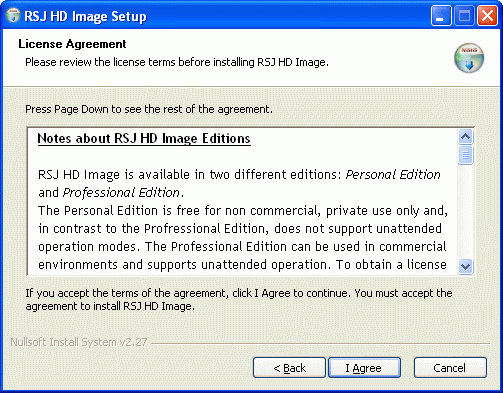Minimize the setup window
503x393 pixels.
[x=441, y=16]
